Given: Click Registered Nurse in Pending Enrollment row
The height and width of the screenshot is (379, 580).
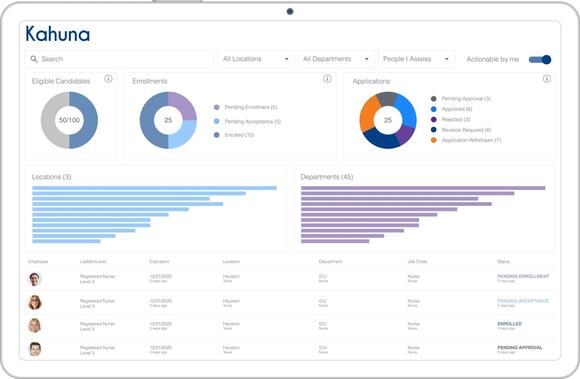Looking at the screenshot, I should [x=97, y=276].
